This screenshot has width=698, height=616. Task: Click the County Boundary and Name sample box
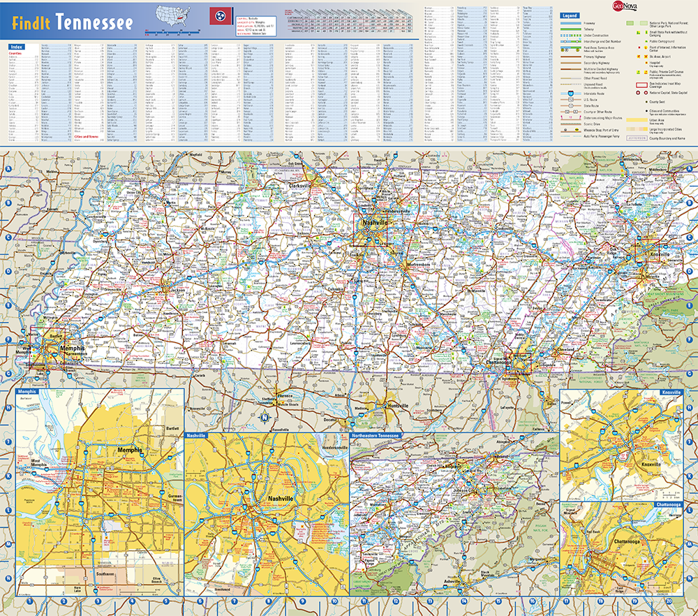pyautogui.click(x=637, y=138)
